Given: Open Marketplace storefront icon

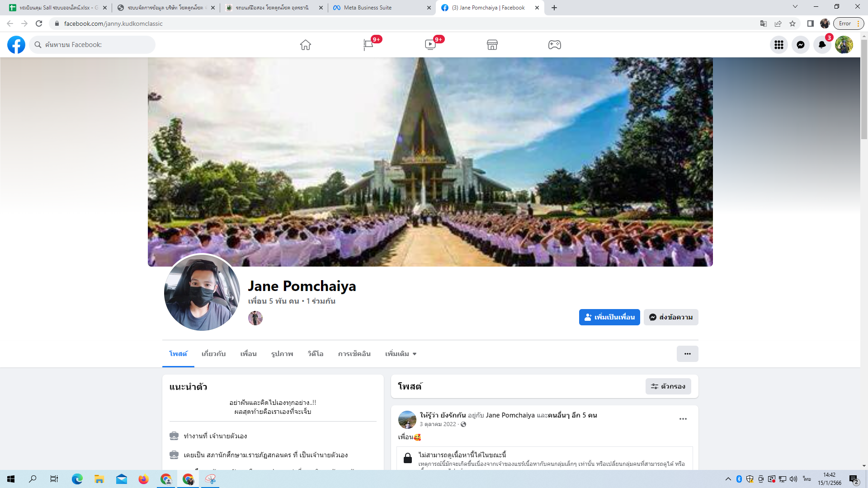Looking at the screenshot, I should click(x=492, y=45).
